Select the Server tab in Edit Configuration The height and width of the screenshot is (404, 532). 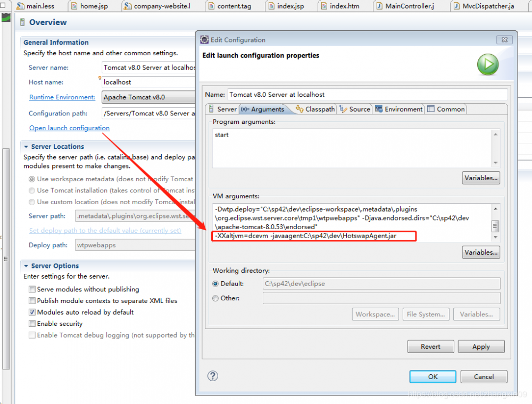click(222, 109)
